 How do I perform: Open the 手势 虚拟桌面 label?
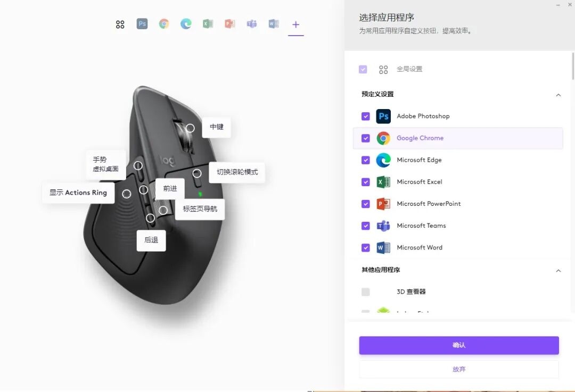tap(105, 164)
